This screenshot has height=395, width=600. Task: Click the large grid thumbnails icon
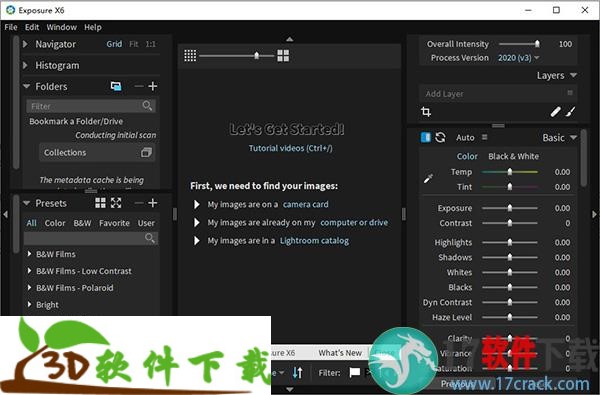tap(283, 56)
